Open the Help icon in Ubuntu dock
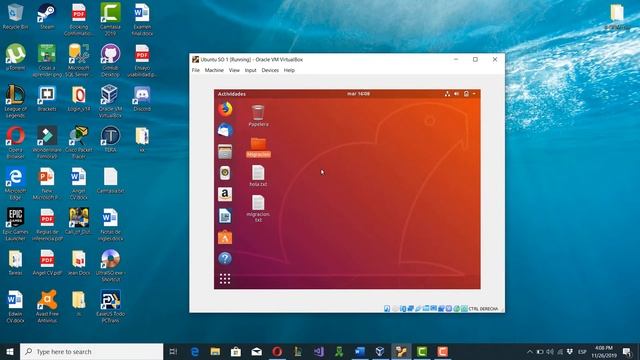 pos(225,258)
